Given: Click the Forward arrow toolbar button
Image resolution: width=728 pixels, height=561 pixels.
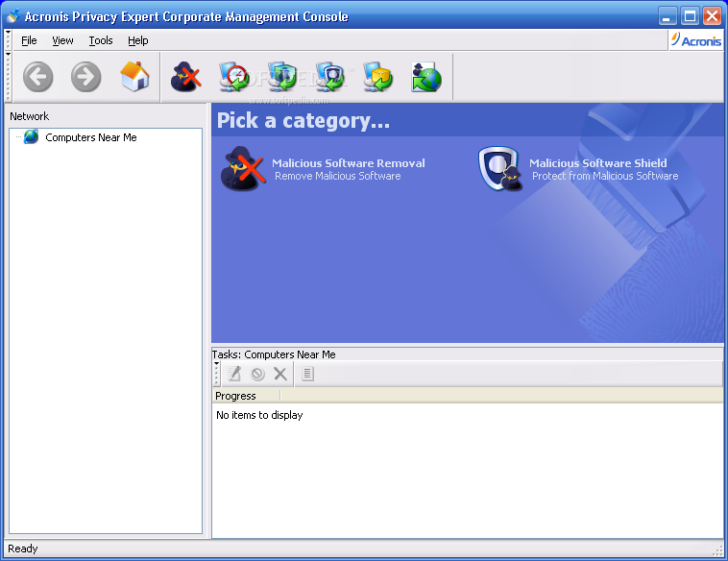Looking at the screenshot, I should point(85,77).
